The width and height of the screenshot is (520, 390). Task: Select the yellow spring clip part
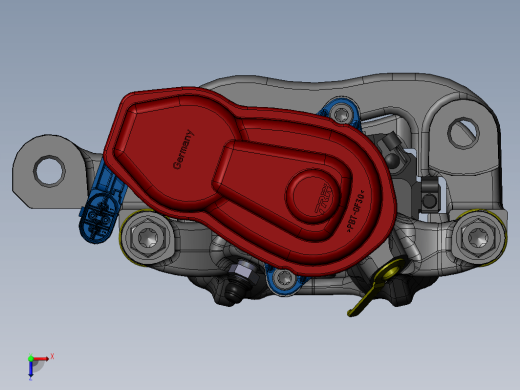coord(377,286)
